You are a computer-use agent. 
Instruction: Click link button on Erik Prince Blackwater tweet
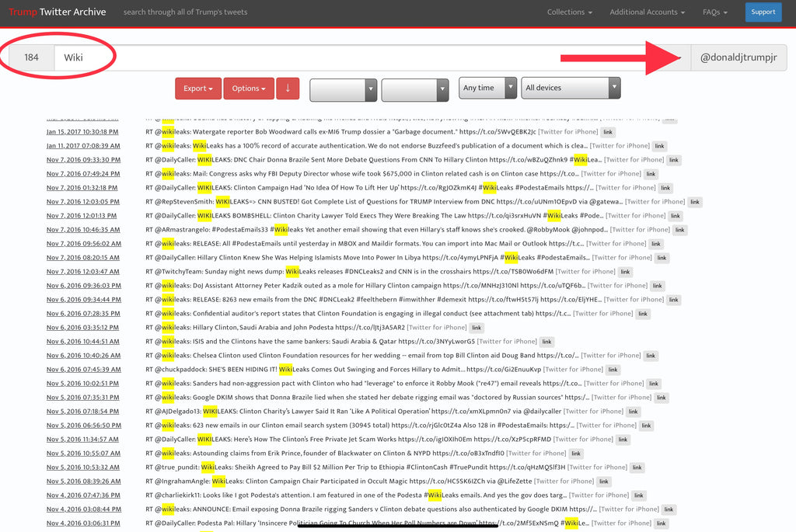coord(576,454)
